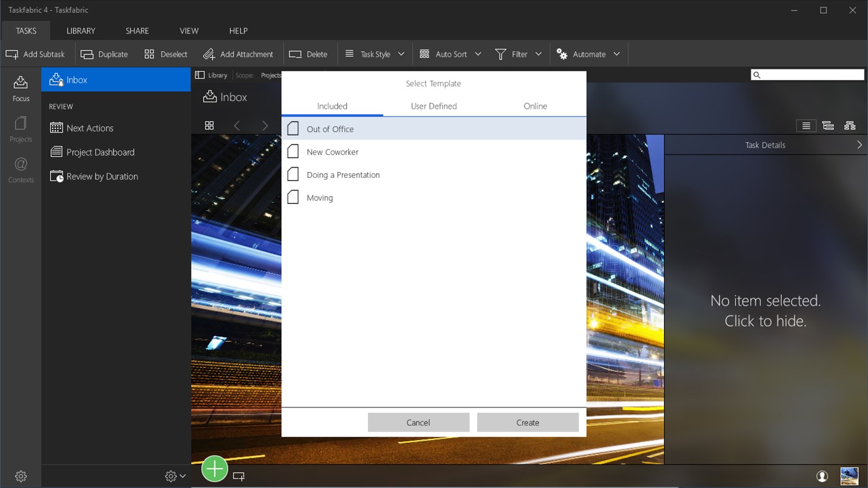This screenshot has width=868, height=488.
Task: Switch to the User Defined templates tab
Action: click(x=433, y=106)
